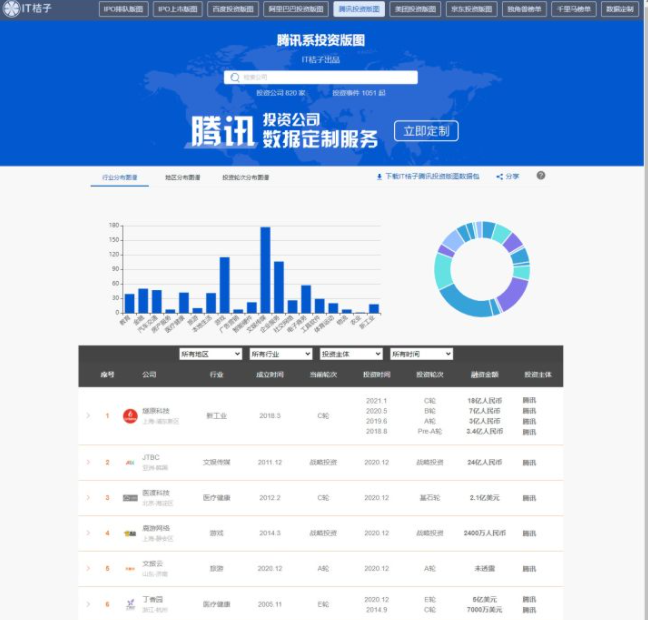Click the 立即定制 banner button
Viewport: 648px width, 620px height.
pos(426,131)
